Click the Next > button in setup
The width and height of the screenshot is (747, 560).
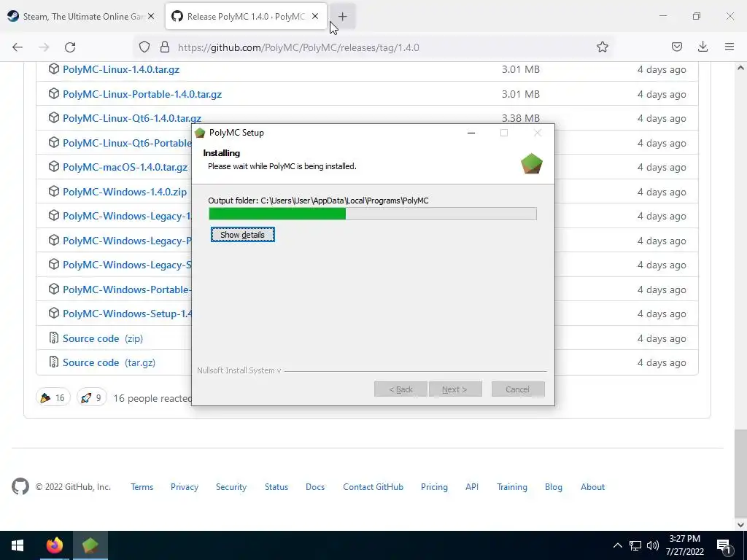[455, 389]
